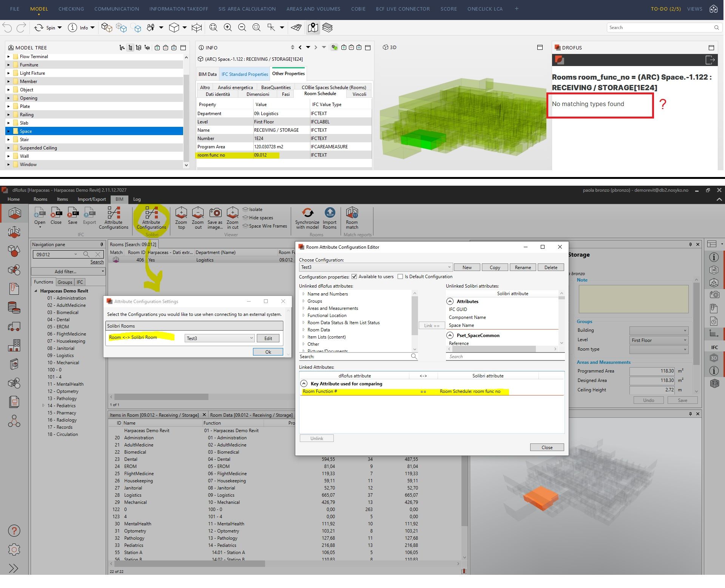Open the help question-mark icon in dRofus sidebar

point(14,531)
